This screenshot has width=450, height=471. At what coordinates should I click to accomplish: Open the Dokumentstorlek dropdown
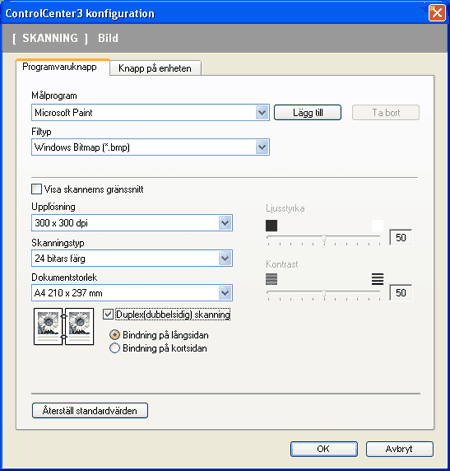click(x=225, y=293)
